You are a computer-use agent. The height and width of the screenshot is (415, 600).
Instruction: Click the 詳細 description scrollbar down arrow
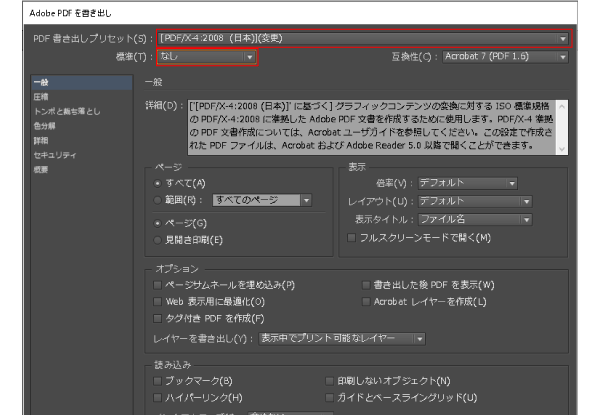coord(562,149)
